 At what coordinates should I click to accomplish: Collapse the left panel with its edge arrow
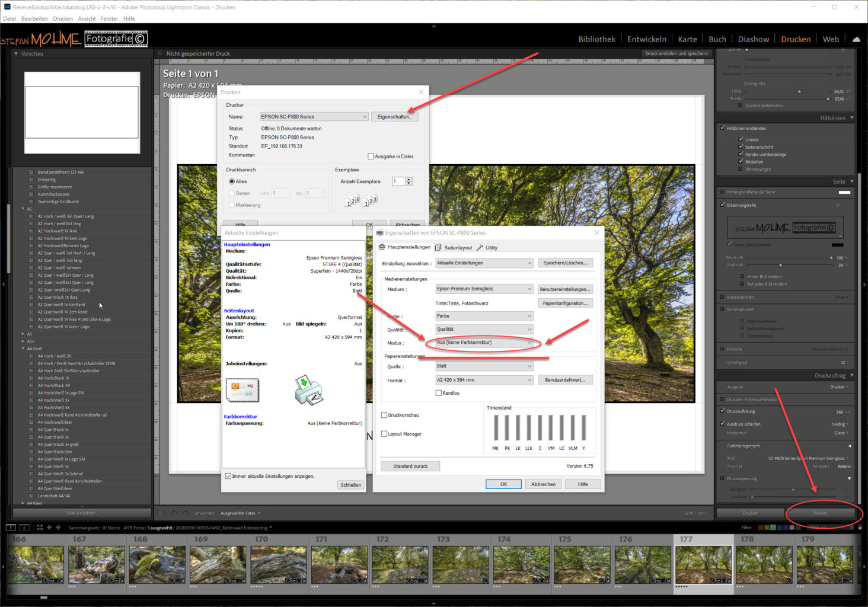tap(3, 285)
